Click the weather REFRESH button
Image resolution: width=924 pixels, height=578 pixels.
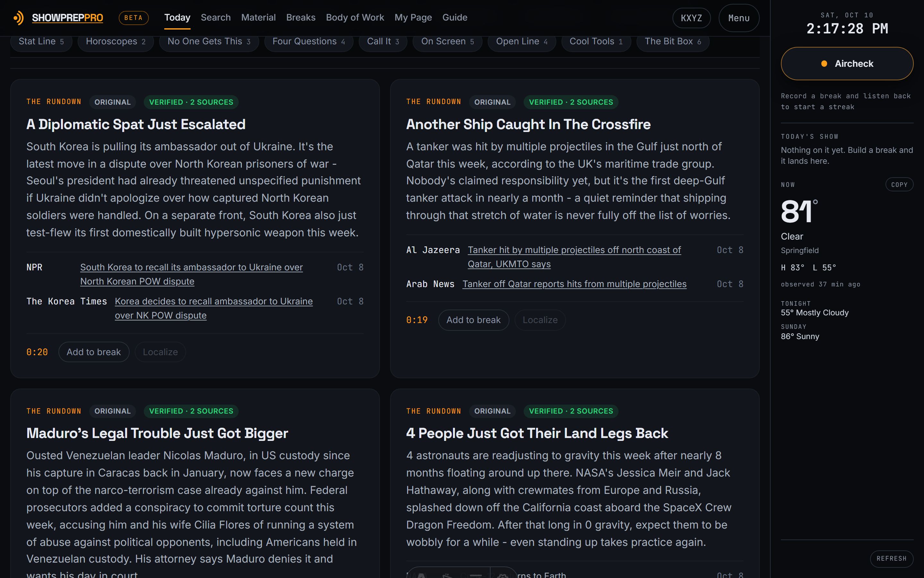click(x=892, y=558)
